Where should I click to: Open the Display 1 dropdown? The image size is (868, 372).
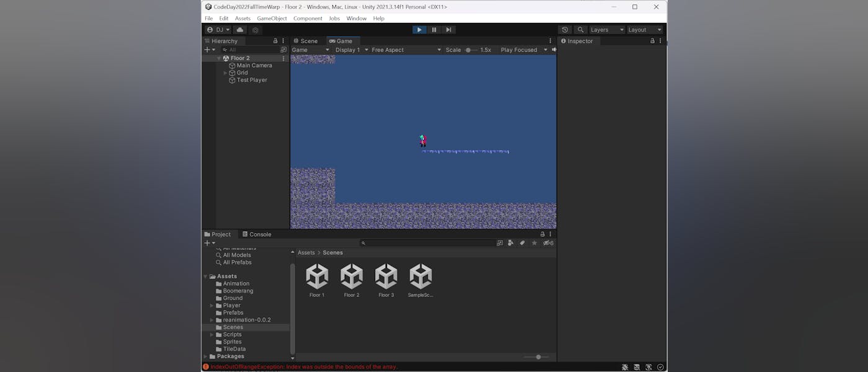pyautogui.click(x=352, y=50)
